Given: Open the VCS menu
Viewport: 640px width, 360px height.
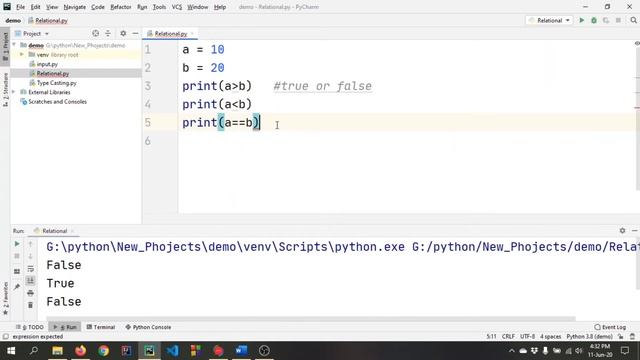Looking at the screenshot, I should pyautogui.click(x=177, y=7).
